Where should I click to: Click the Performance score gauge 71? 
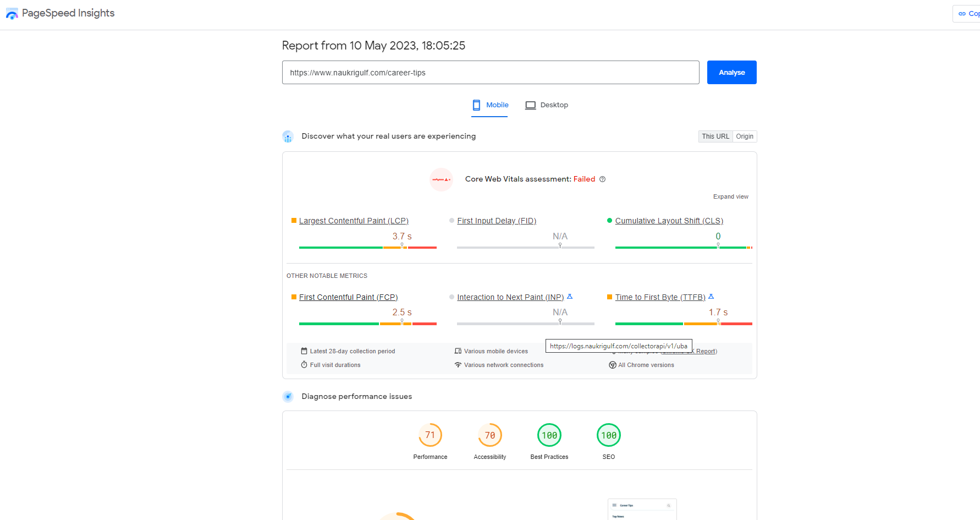coord(430,435)
